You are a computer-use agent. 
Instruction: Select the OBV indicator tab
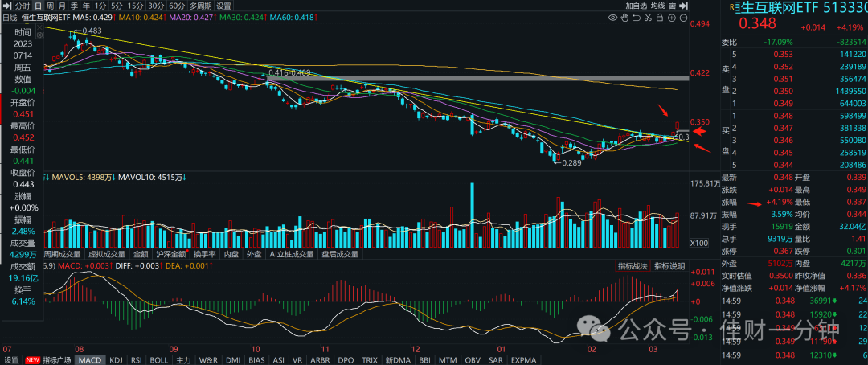tap(473, 360)
